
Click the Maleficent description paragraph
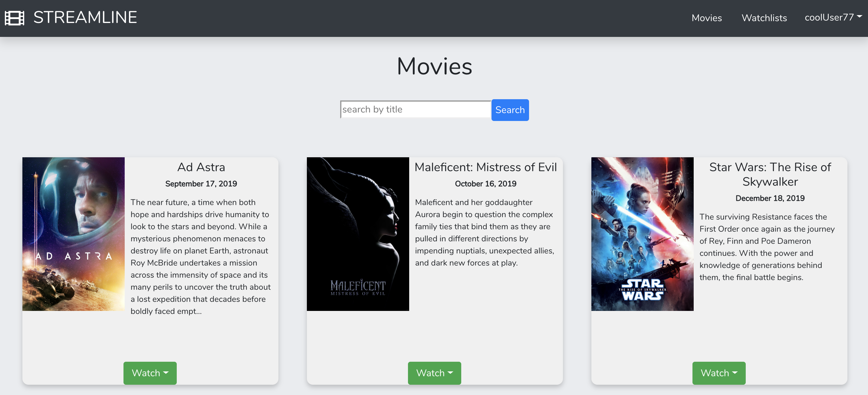[485, 232]
